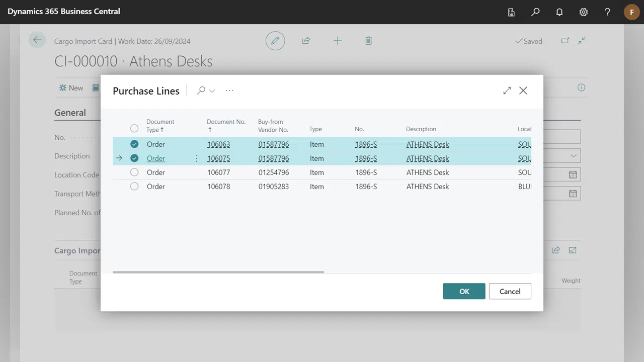The height and width of the screenshot is (362, 644).
Task: Sort by the Document No. column header
Action: coord(226,122)
